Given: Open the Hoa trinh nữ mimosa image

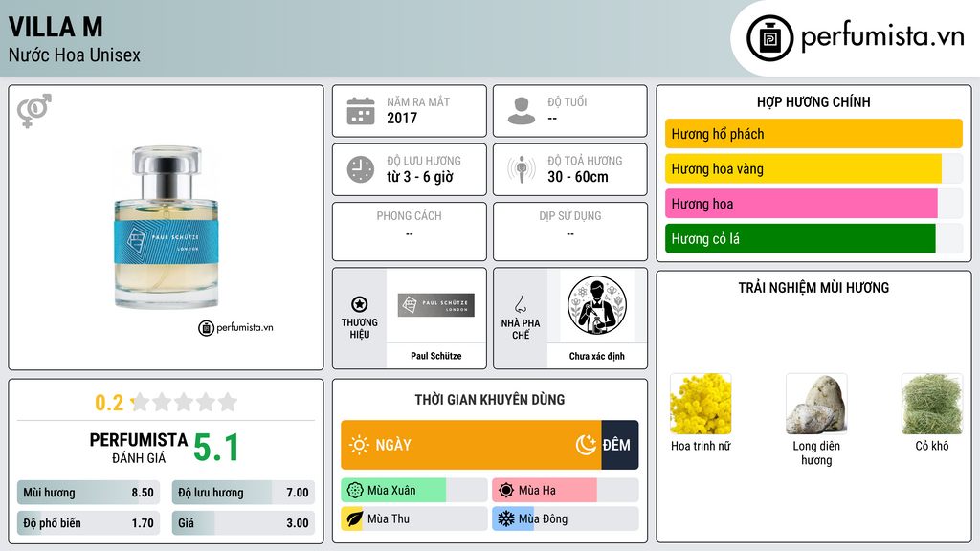Looking at the screenshot, I should point(701,405).
